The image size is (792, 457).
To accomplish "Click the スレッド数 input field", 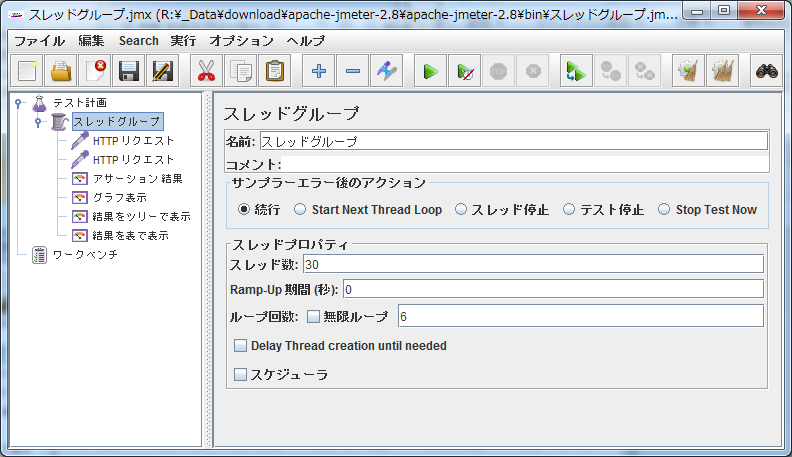I will click(x=533, y=264).
